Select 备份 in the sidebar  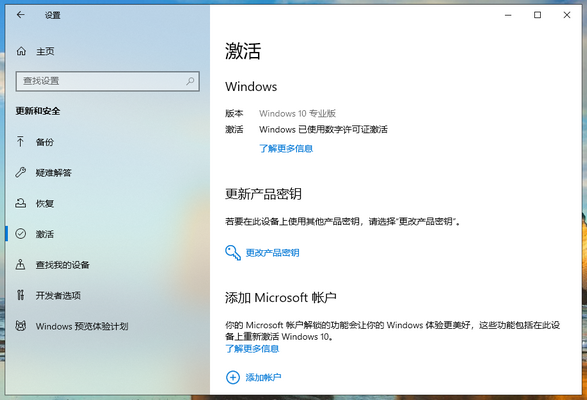tap(45, 142)
